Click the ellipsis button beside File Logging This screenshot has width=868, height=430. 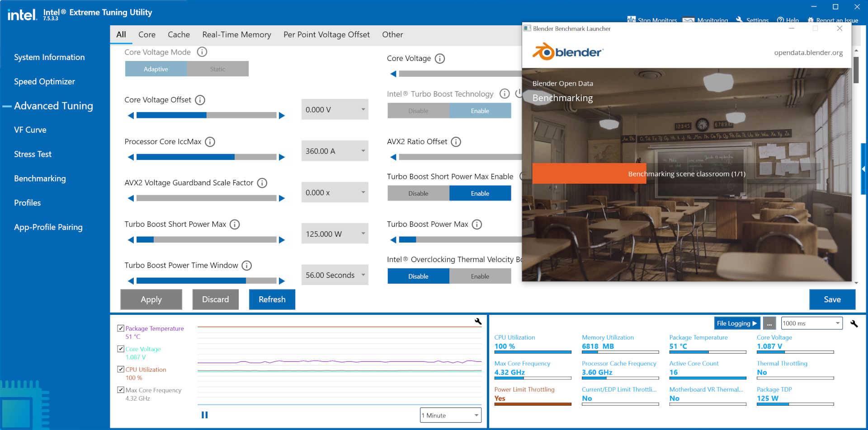click(x=769, y=323)
